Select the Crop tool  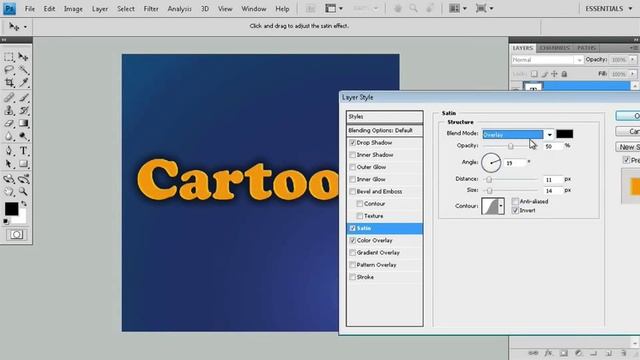[x=9, y=83]
